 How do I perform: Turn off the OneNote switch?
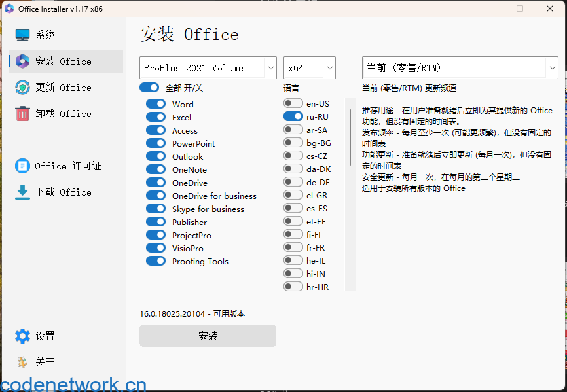point(156,169)
